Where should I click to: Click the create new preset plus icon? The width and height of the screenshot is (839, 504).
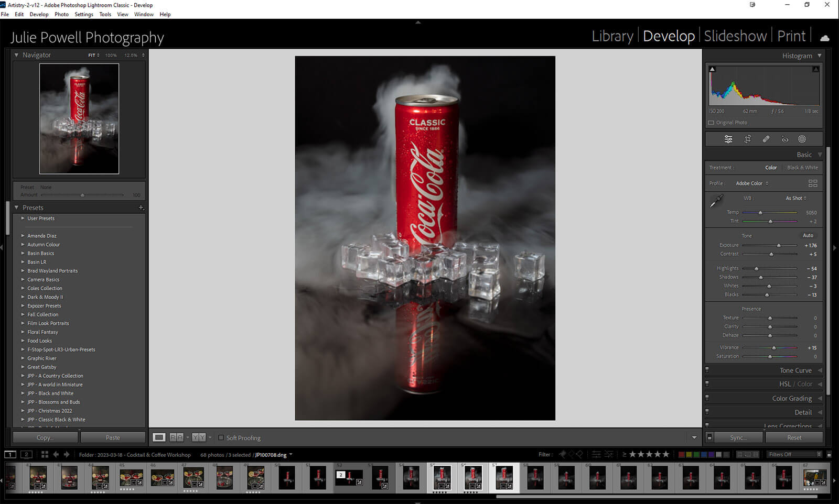[x=141, y=208]
